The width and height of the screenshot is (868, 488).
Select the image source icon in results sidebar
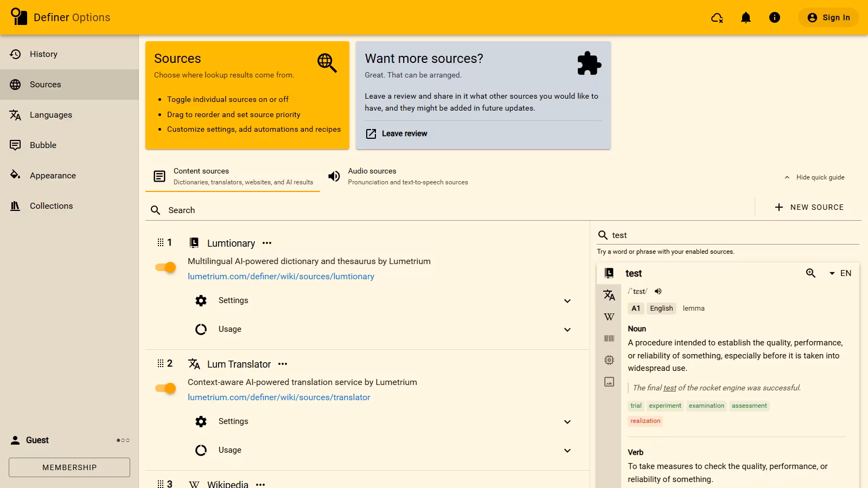609,382
